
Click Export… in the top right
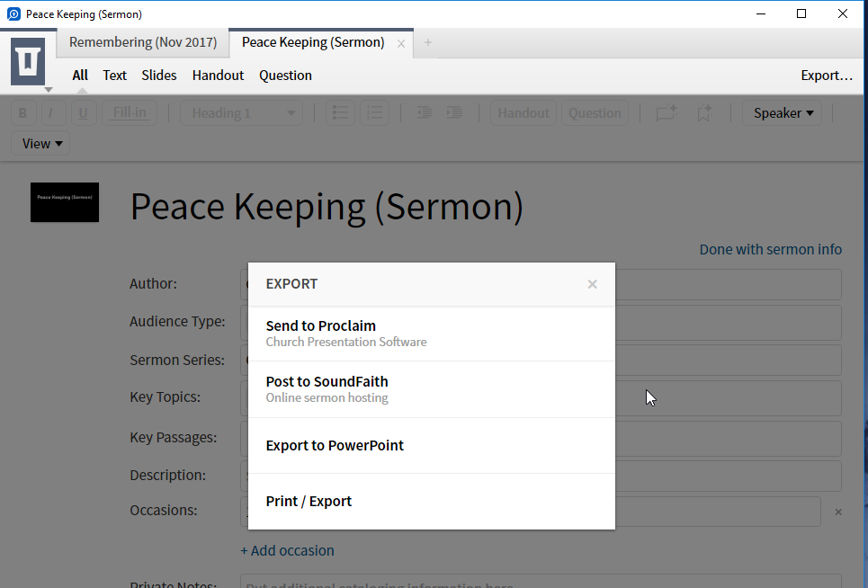(827, 76)
